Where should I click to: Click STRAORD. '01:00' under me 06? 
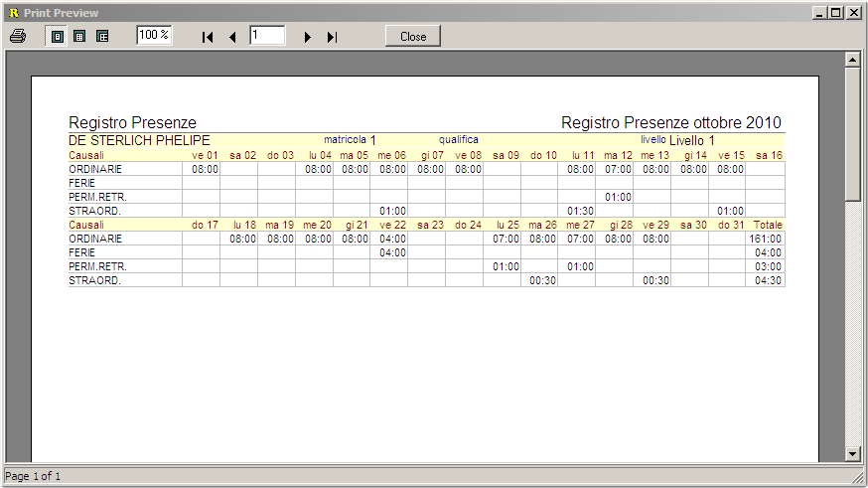click(x=392, y=211)
